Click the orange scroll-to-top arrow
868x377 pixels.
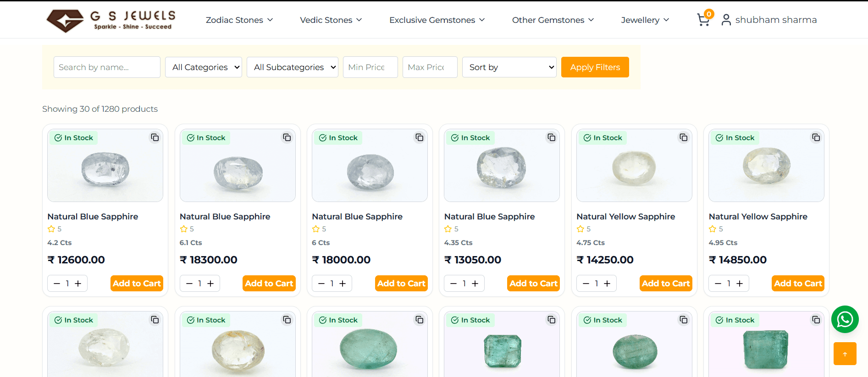click(x=845, y=354)
